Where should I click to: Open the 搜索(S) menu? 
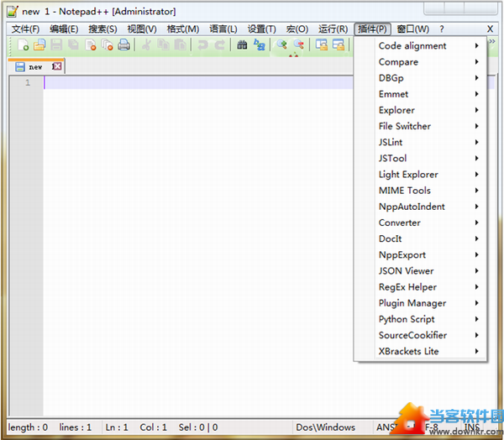coord(102,29)
